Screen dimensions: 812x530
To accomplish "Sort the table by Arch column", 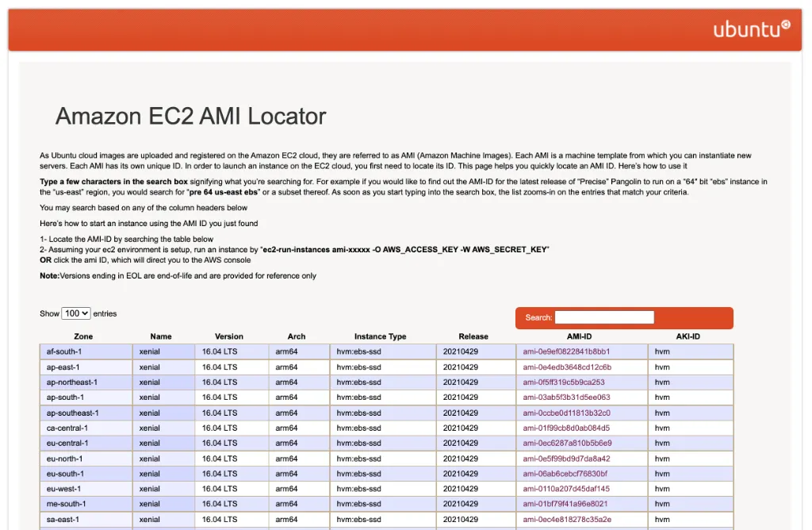I will coord(297,336).
